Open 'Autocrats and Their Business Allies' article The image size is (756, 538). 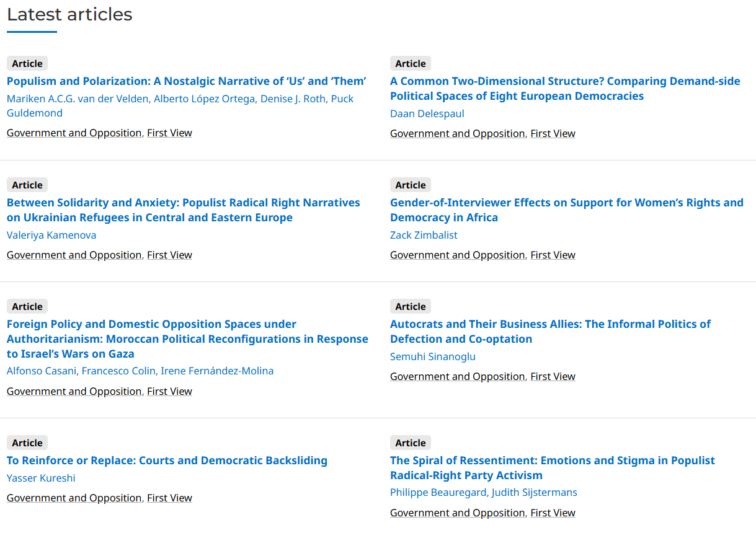pos(550,324)
